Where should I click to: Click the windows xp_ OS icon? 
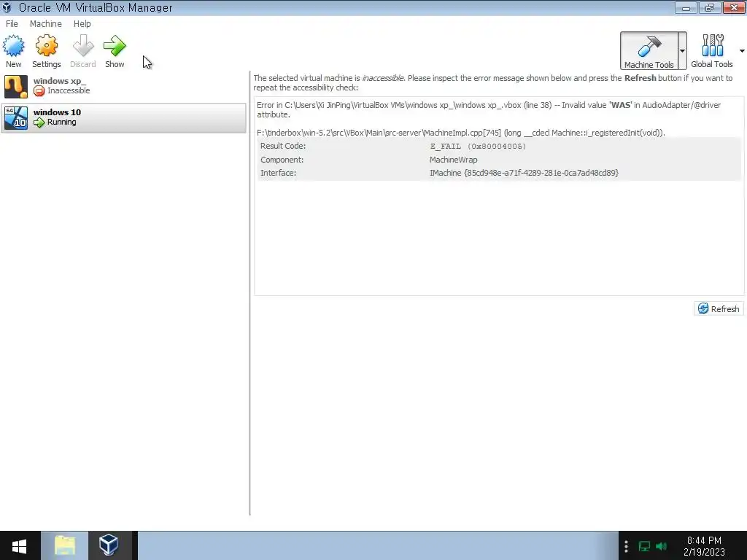point(16,86)
